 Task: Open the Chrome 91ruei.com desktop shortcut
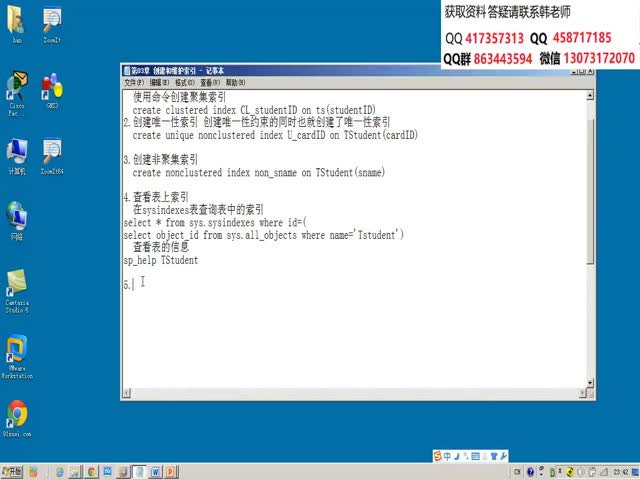coord(17,419)
